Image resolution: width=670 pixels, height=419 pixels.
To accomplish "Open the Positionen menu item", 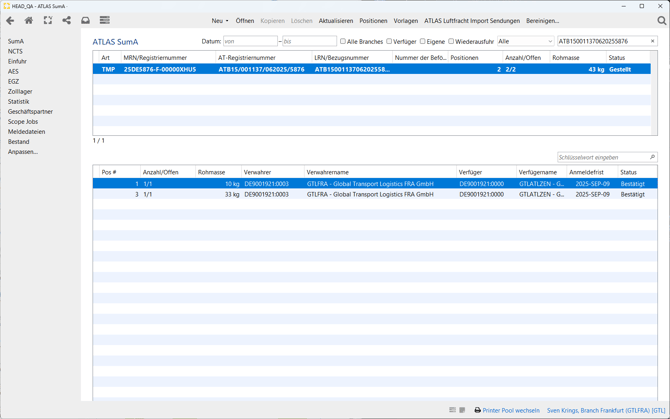I will pos(373,21).
